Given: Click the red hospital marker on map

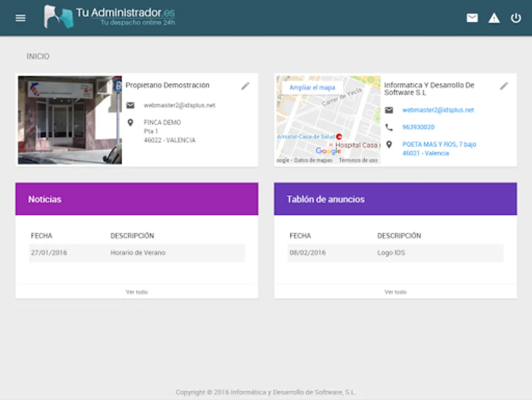Looking at the screenshot, I should (339, 137).
